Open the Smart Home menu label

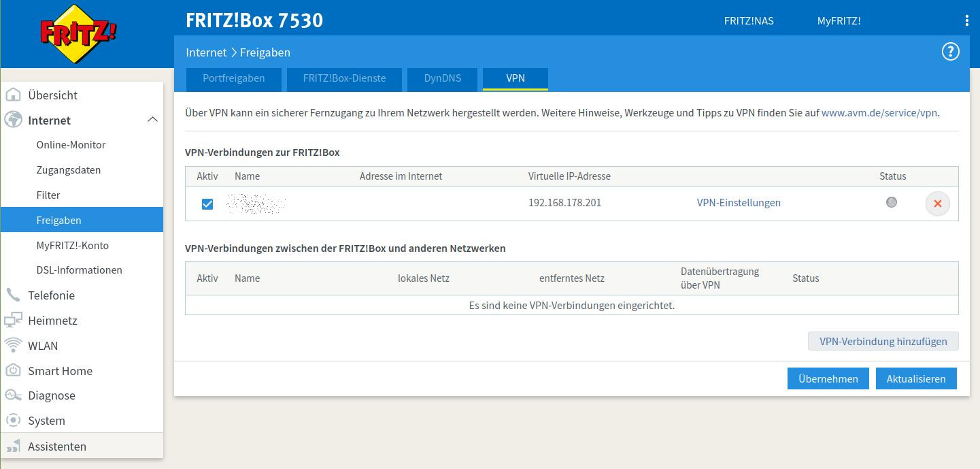tap(60, 371)
